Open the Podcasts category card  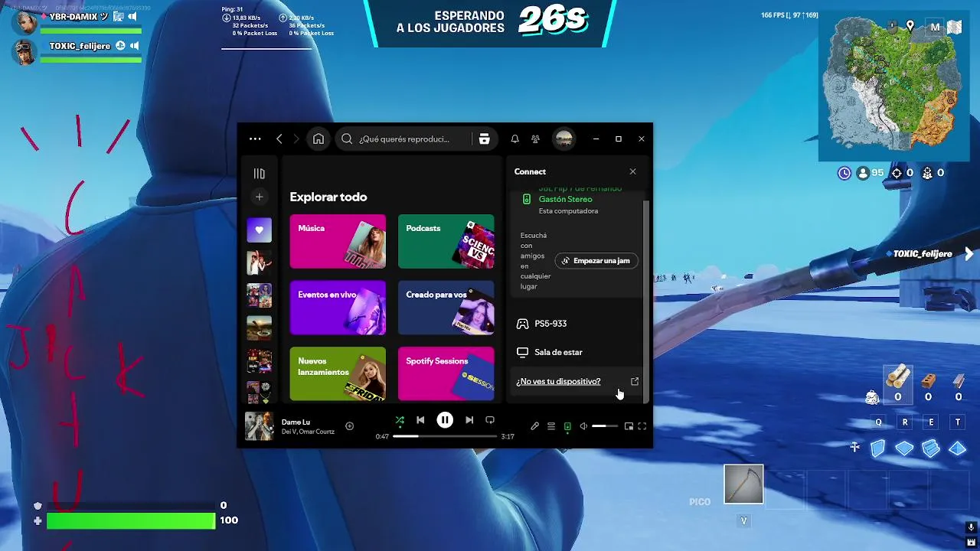coord(446,241)
